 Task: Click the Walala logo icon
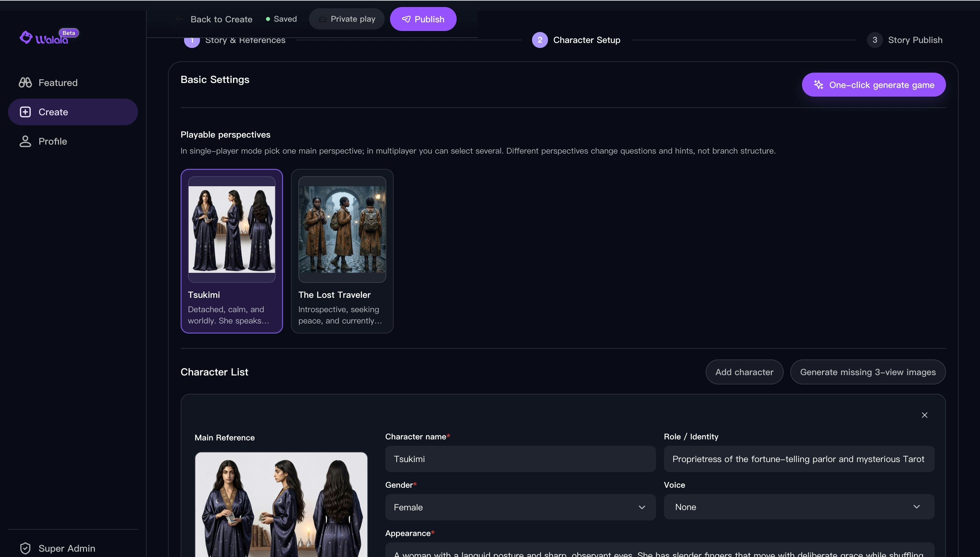point(26,38)
